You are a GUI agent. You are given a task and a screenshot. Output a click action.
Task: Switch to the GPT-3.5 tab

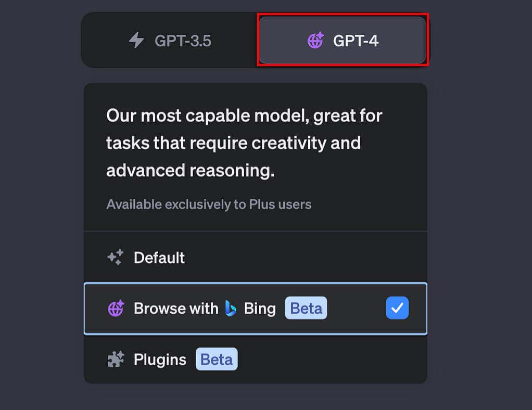pyautogui.click(x=169, y=41)
